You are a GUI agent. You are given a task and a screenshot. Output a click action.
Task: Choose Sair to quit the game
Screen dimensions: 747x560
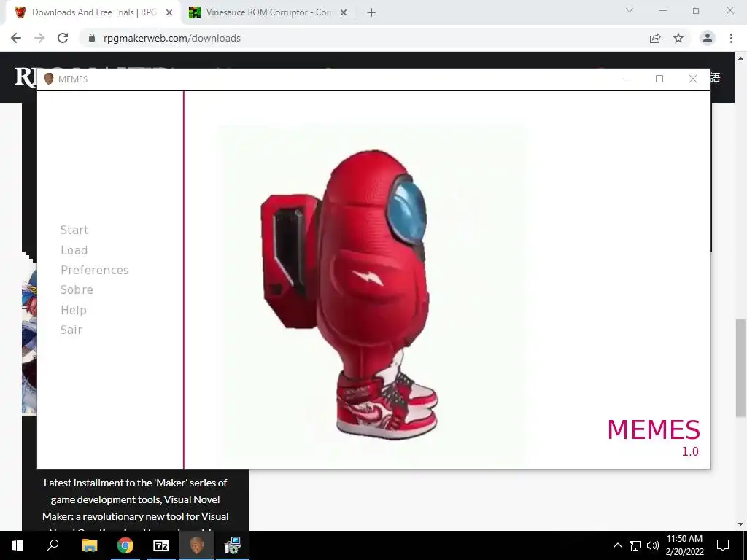coord(71,330)
